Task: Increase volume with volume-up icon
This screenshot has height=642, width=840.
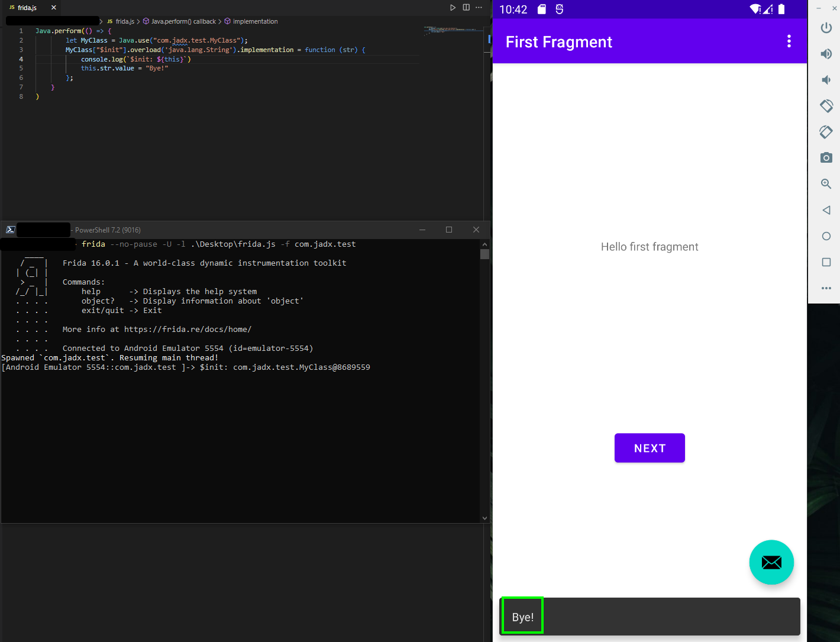Action: pos(826,53)
